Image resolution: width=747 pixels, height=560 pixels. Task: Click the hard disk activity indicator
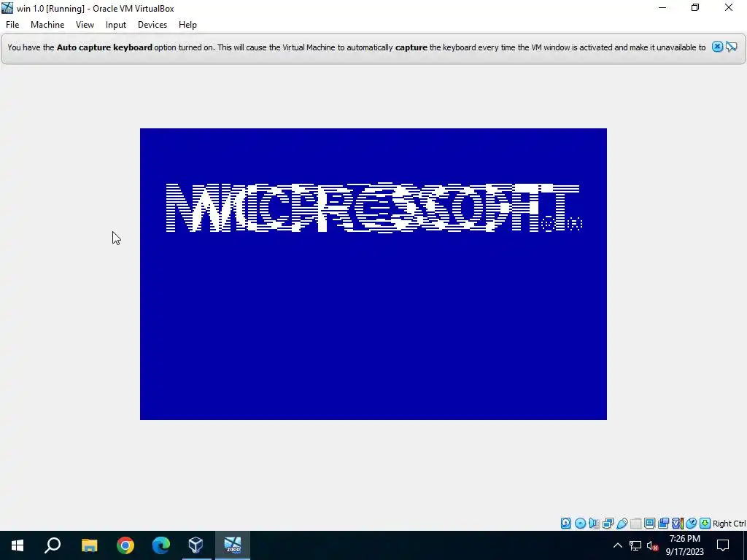(565, 524)
